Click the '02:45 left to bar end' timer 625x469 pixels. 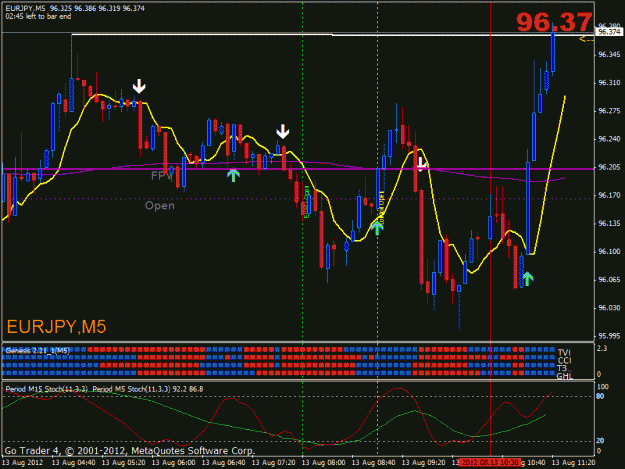pos(38,16)
